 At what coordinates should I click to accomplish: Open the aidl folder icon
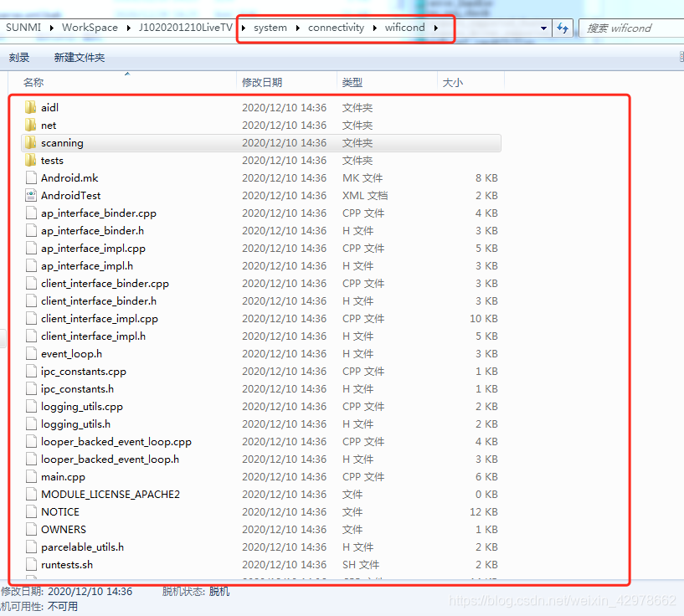(30, 107)
